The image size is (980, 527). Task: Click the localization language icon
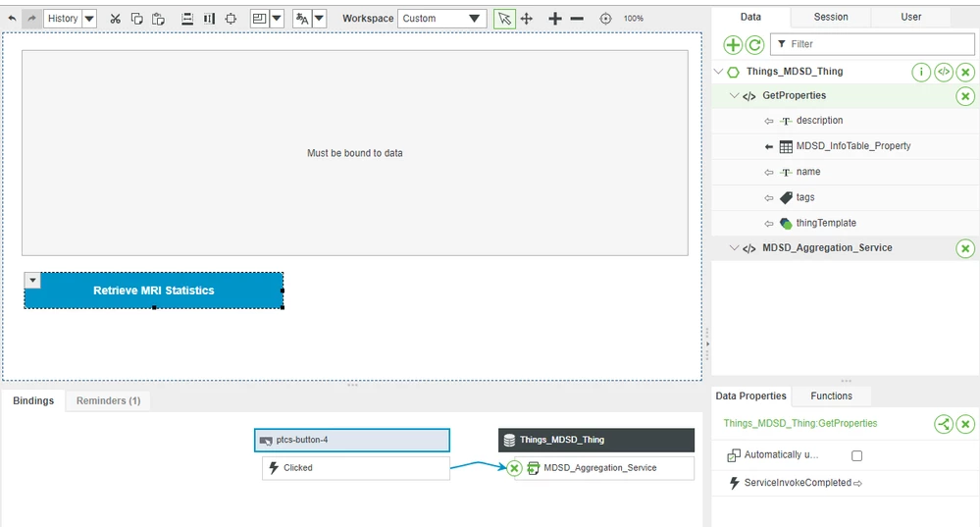point(302,18)
